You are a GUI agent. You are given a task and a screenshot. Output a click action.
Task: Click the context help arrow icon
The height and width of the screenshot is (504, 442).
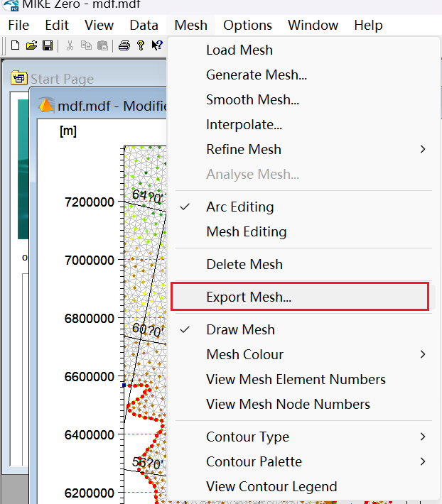click(x=157, y=45)
